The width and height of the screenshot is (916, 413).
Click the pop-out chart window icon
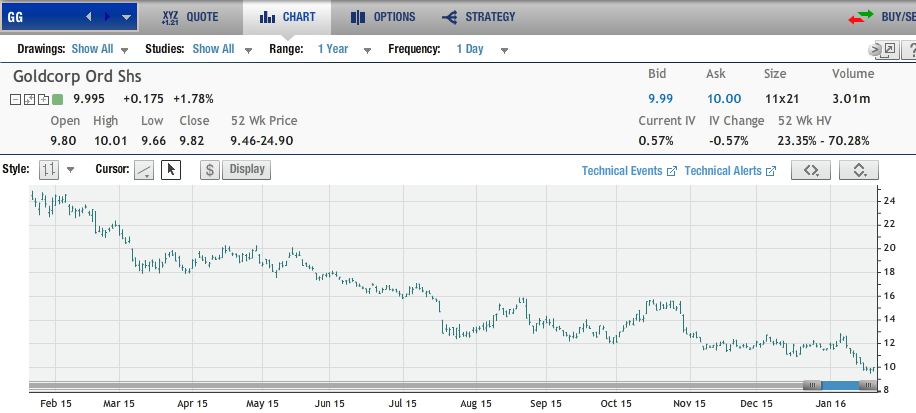[886, 49]
